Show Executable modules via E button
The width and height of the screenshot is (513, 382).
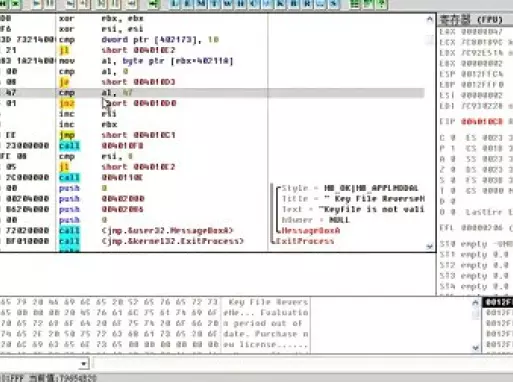[188, 4]
